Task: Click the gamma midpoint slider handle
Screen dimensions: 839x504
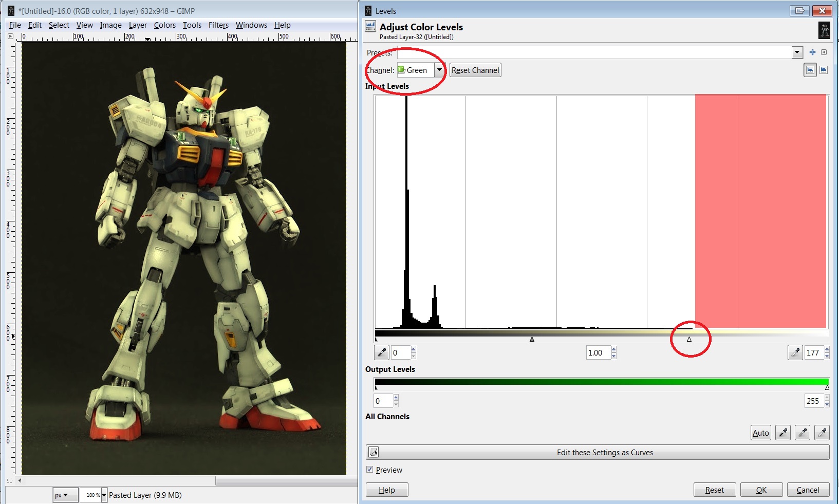Action: point(532,339)
